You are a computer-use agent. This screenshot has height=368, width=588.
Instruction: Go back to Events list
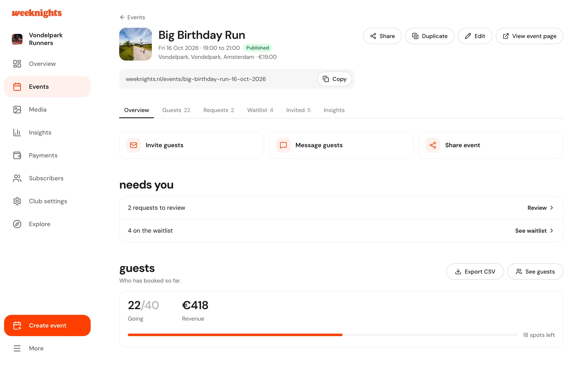pos(132,17)
